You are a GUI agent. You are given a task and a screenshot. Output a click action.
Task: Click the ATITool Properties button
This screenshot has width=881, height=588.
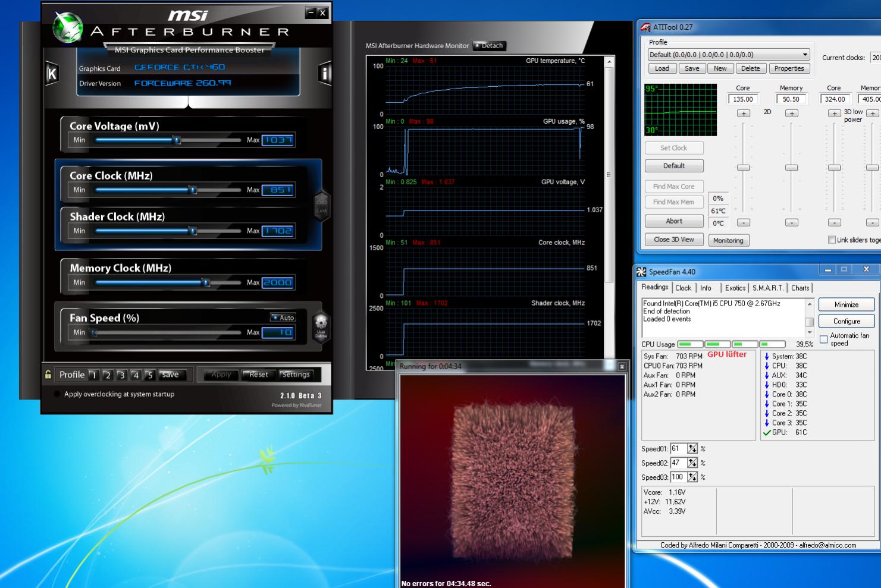[x=789, y=68]
